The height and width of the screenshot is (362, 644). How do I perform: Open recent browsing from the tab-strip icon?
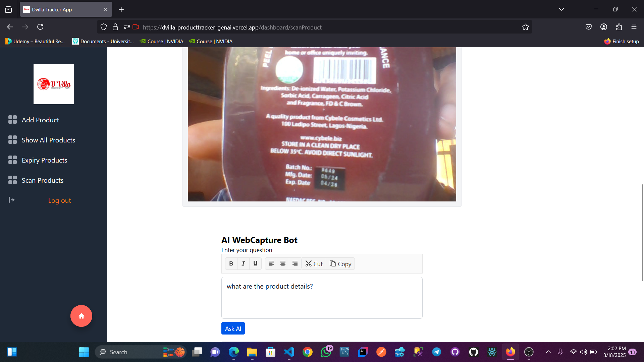tap(8, 9)
